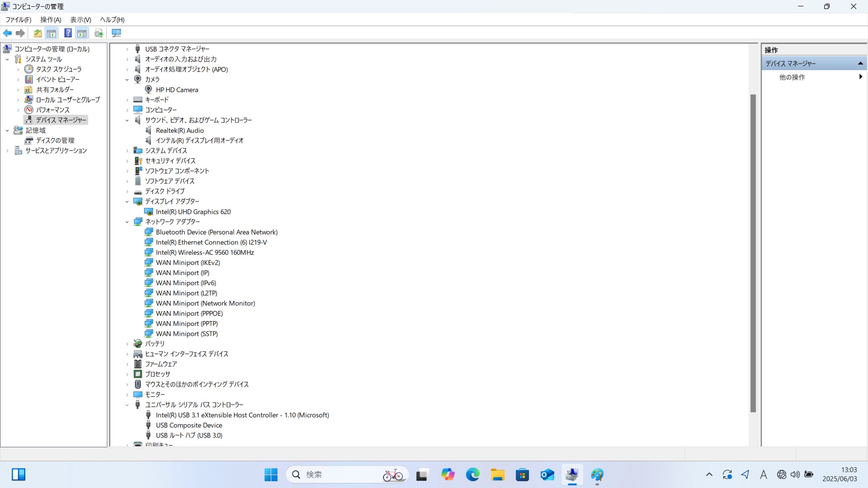Open the ファイル(F) menu
868x488 pixels.
(18, 19)
